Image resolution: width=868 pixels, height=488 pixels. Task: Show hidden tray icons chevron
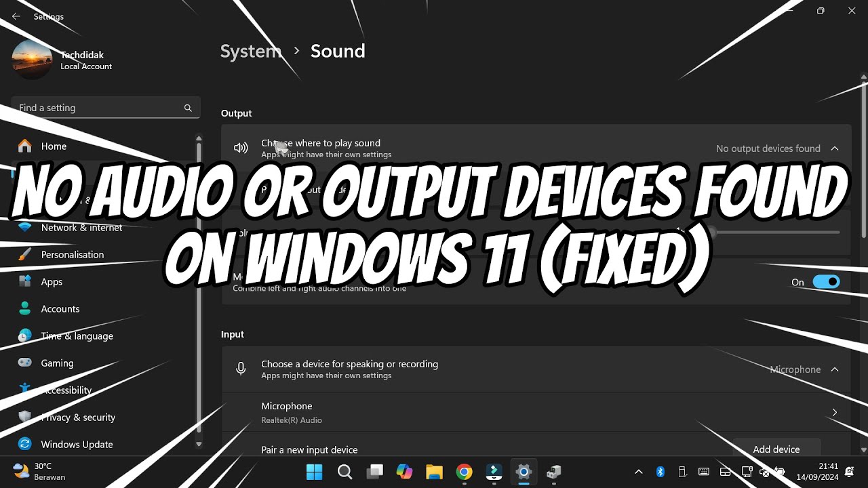tap(638, 472)
